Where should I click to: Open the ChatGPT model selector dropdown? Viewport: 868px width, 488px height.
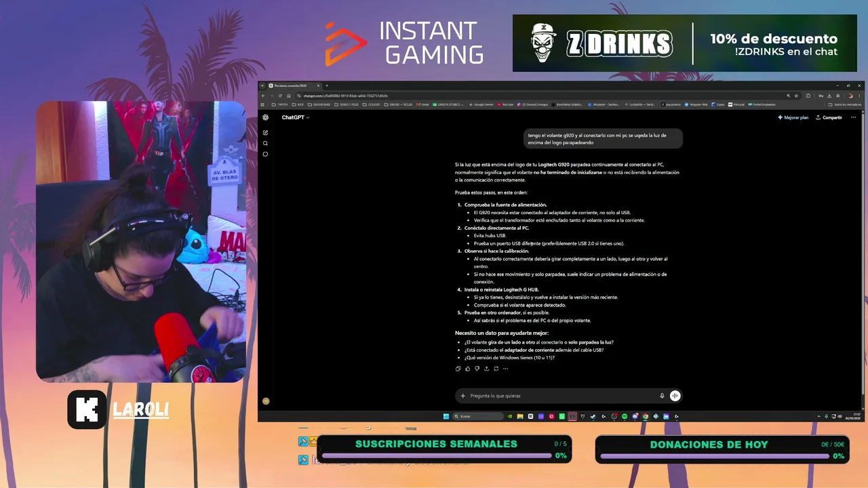click(x=296, y=117)
